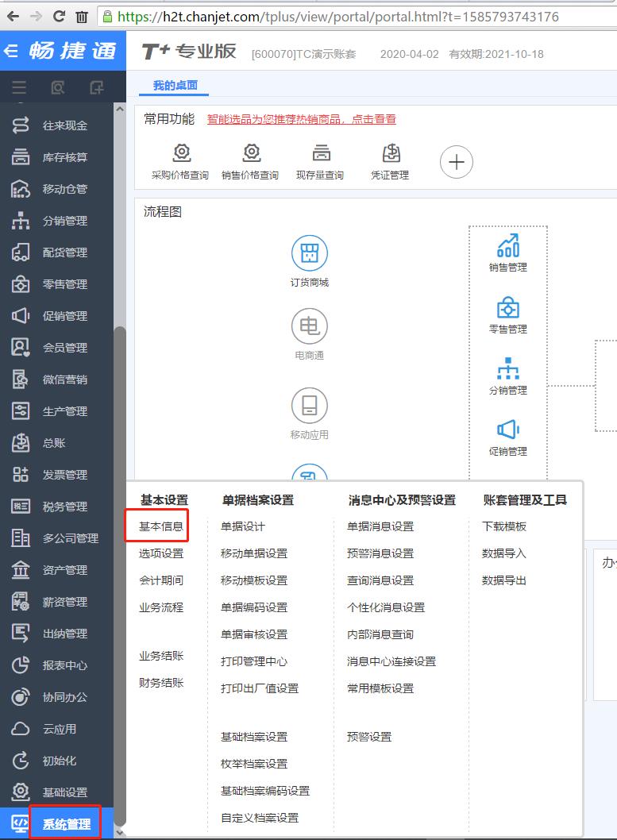Open 多公司管理 sidebar icon

tap(21, 538)
